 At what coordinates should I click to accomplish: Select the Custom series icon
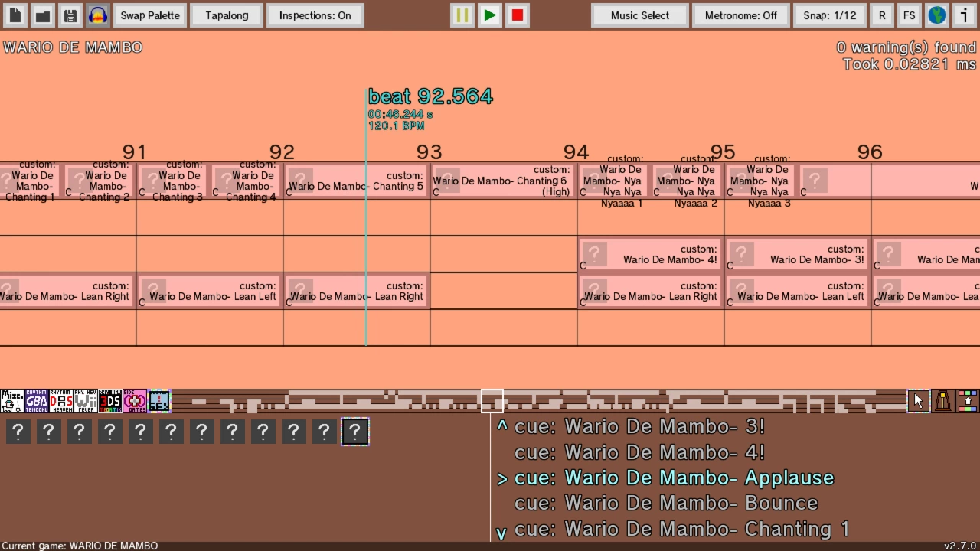coord(159,401)
